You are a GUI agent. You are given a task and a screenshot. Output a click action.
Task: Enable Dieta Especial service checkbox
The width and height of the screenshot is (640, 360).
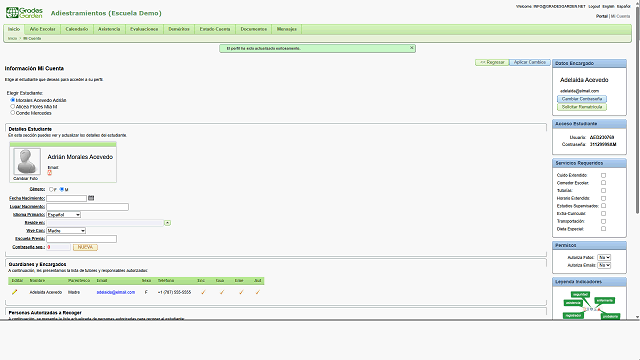pyautogui.click(x=603, y=229)
